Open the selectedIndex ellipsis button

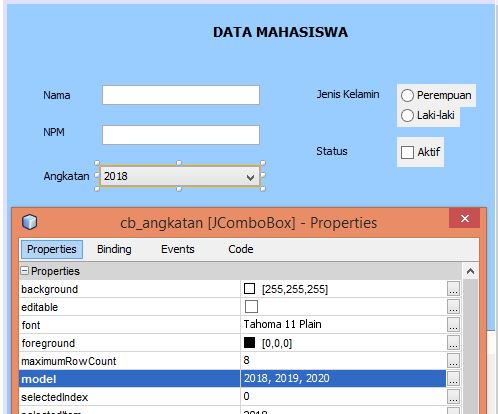[453, 397]
